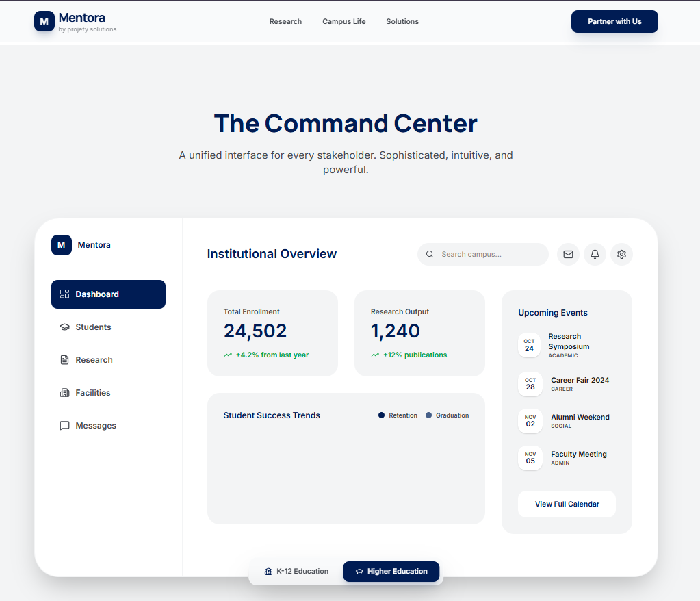This screenshot has height=601, width=700.
Task: Select Dashboard in the sidebar
Action: pos(109,294)
